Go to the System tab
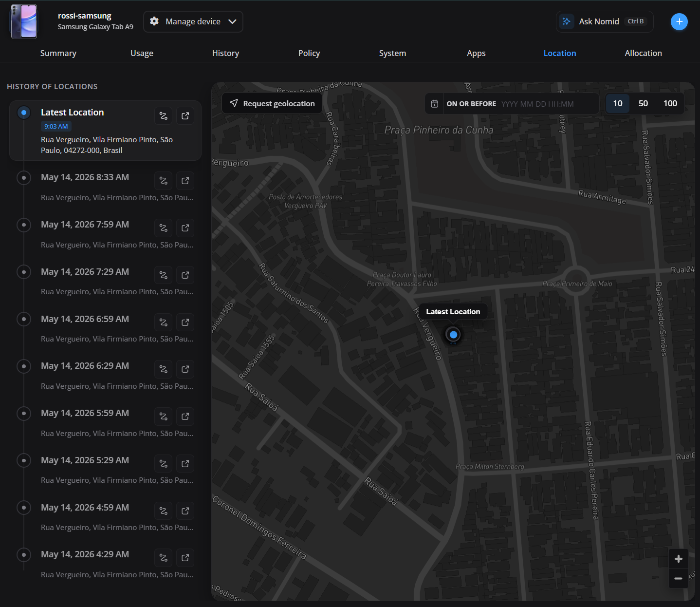This screenshot has height=607, width=700. (x=393, y=53)
